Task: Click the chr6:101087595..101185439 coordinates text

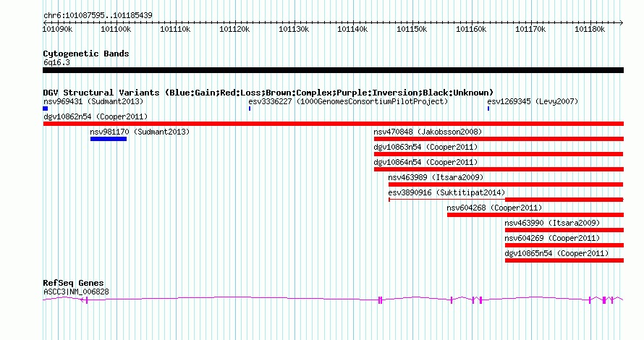Action: (x=98, y=15)
